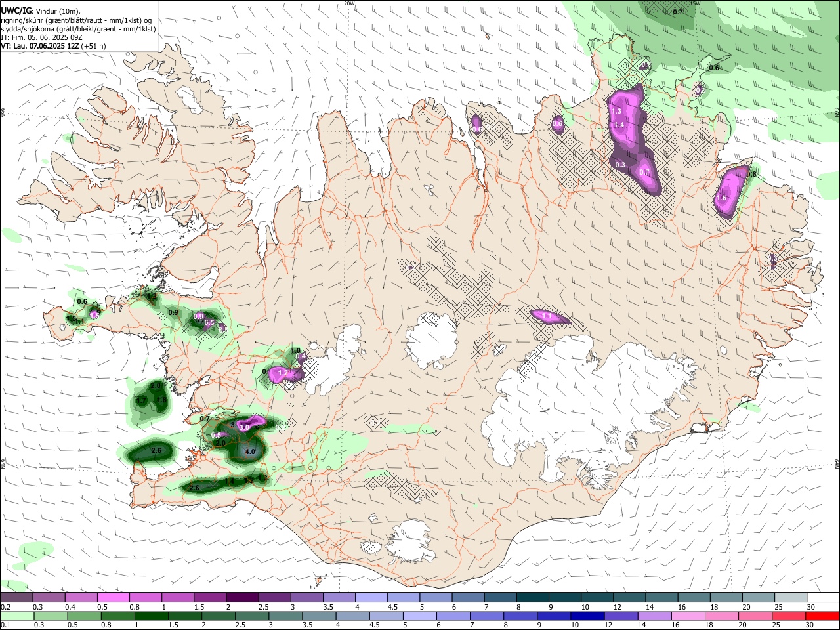840x630 pixels.
Task: Select the deep navy swatch between 9 and 10 in the rain legend
Action: pos(587,616)
